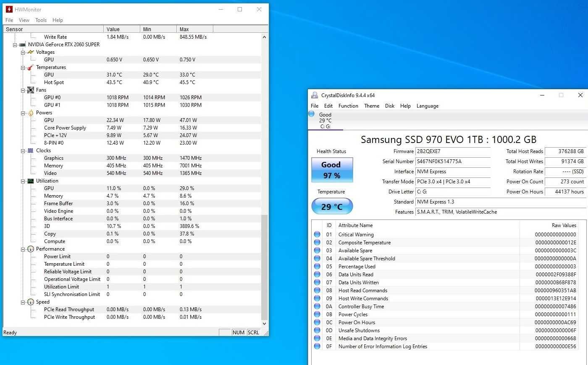Click the HWMonitor vertical scrollbar thumb
This screenshot has height=365, width=588.
coord(264,267)
